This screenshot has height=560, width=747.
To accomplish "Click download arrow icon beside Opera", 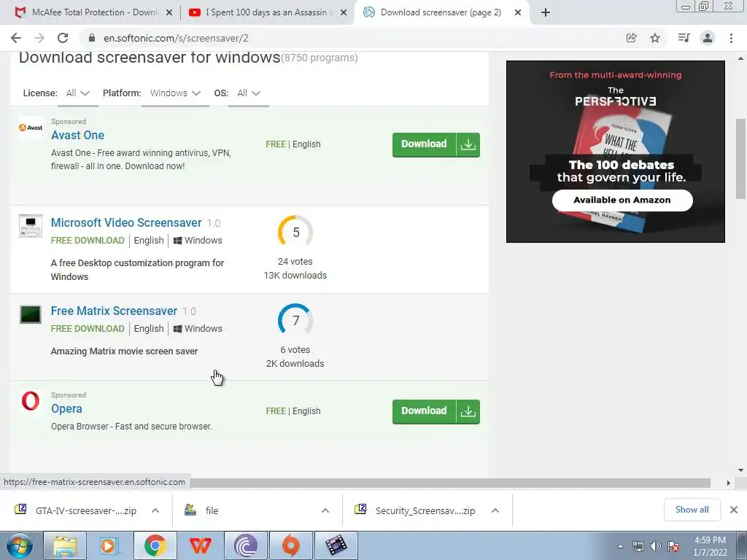I will pos(468,411).
